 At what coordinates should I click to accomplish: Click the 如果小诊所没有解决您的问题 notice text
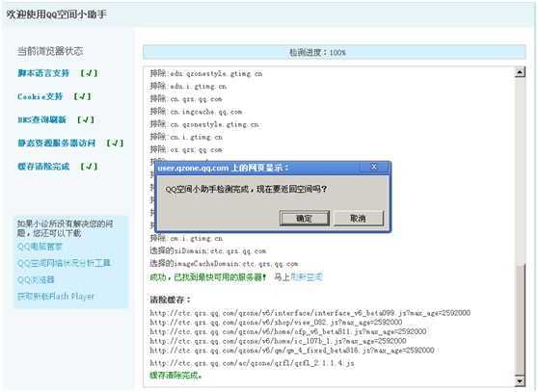pyautogui.click(x=65, y=228)
